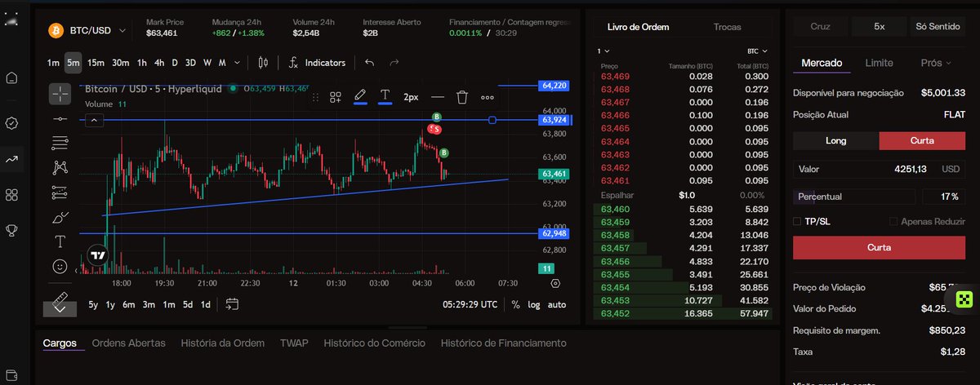
Task: Choose the pattern drawing tool
Action: point(60,168)
